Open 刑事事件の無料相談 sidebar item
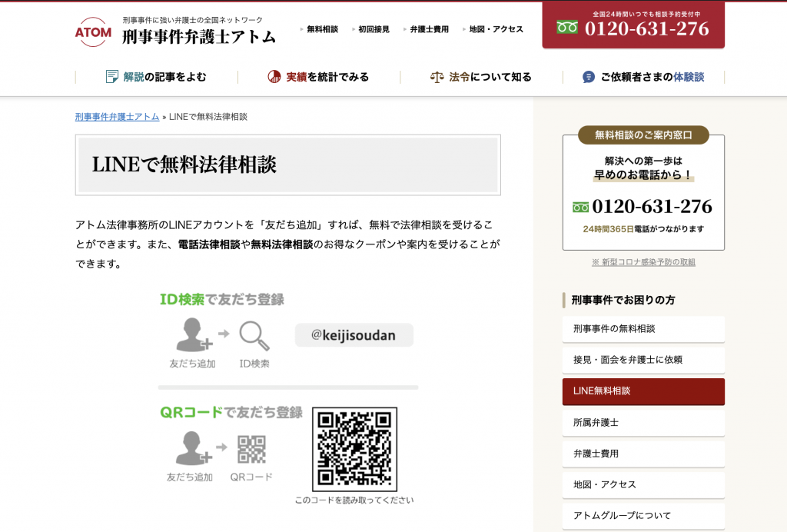 pos(643,329)
